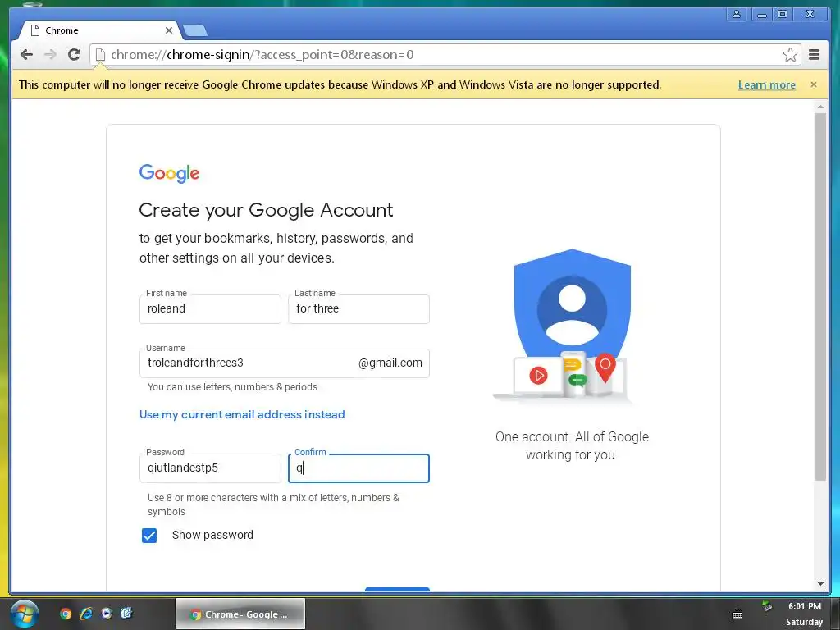Image resolution: width=840 pixels, height=630 pixels.
Task: Go back with the browser back arrow
Action: tap(26, 55)
